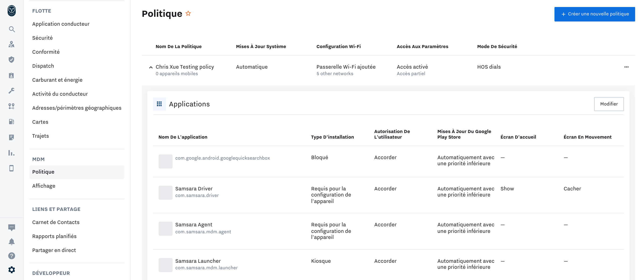
Task: Click the Samsara Driver app thumbnail
Action: click(165, 192)
